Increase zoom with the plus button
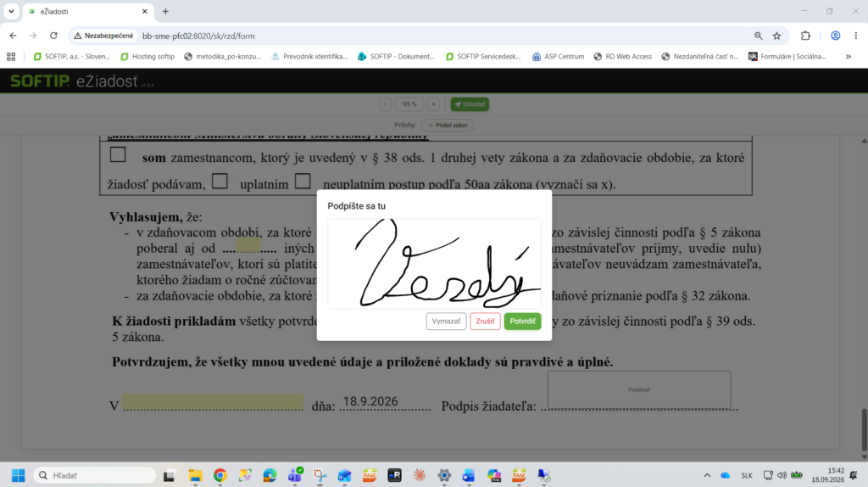 point(433,104)
